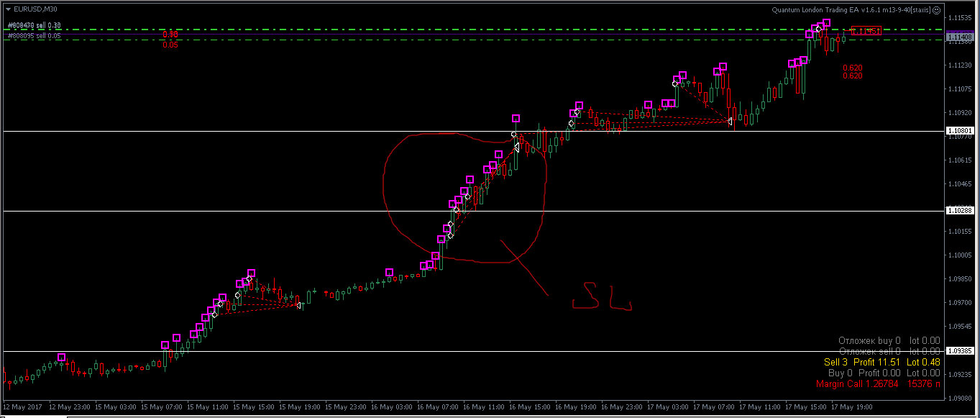Click the '15 May 03:00' time axis label

(x=114, y=406)
